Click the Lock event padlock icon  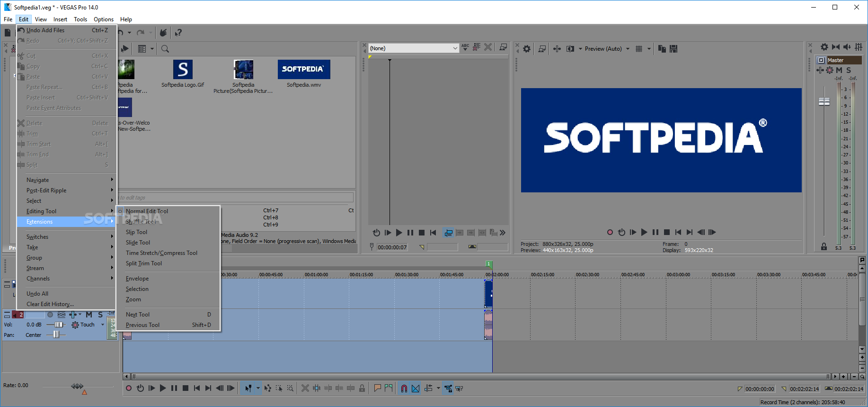[x=362, y=388]
